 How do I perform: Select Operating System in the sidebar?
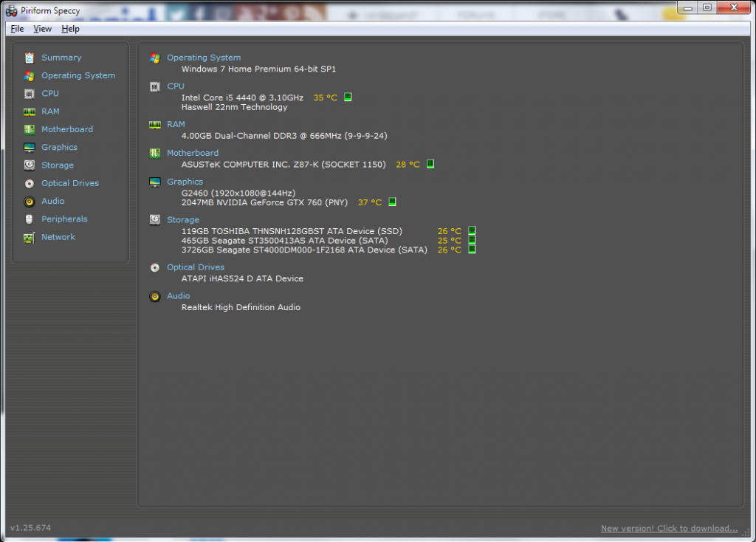pyautogui.click(x=78, y=76)
